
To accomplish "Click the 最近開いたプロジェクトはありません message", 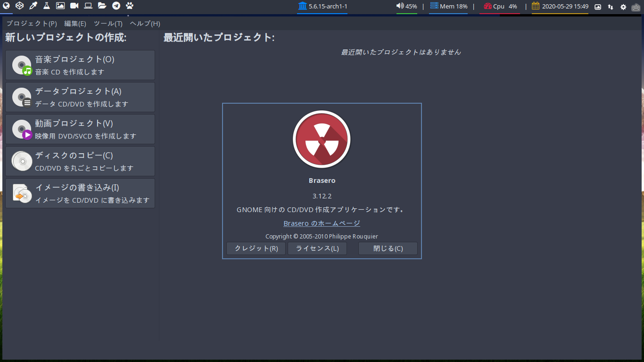I will click(x=401, y=52).
